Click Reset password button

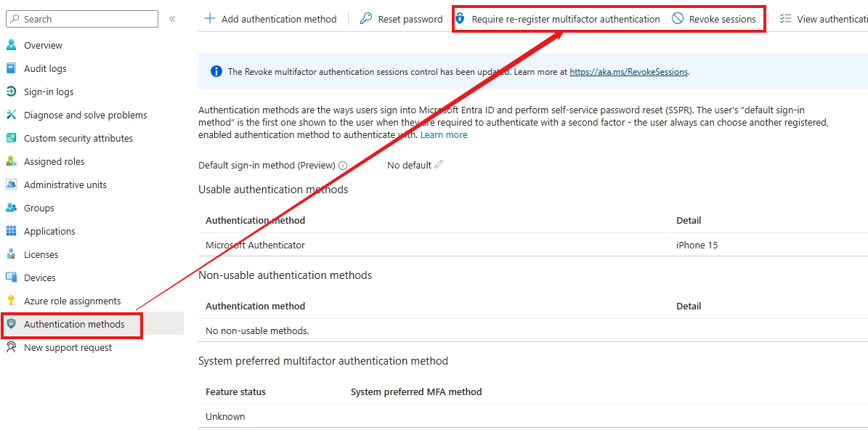(x=401, y=19)
